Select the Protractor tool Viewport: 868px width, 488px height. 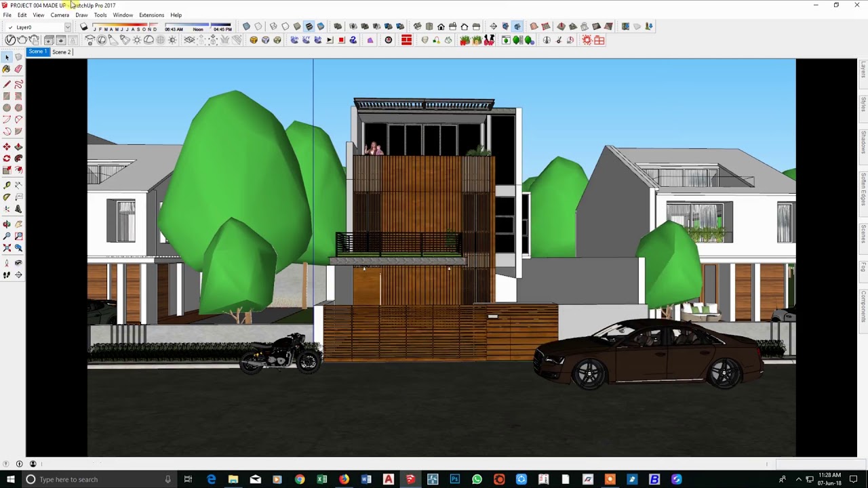(7, 197)
